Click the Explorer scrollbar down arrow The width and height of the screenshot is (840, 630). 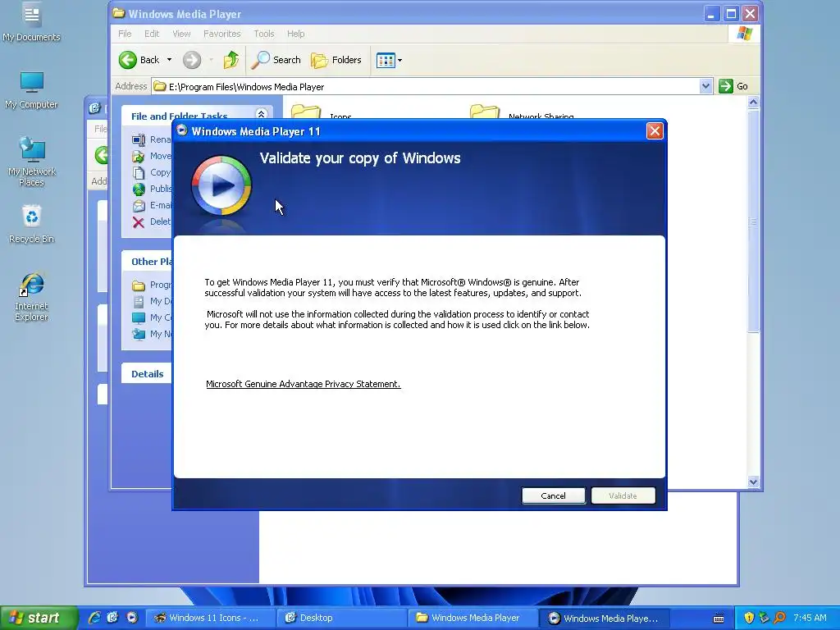(x=753, y=482)
